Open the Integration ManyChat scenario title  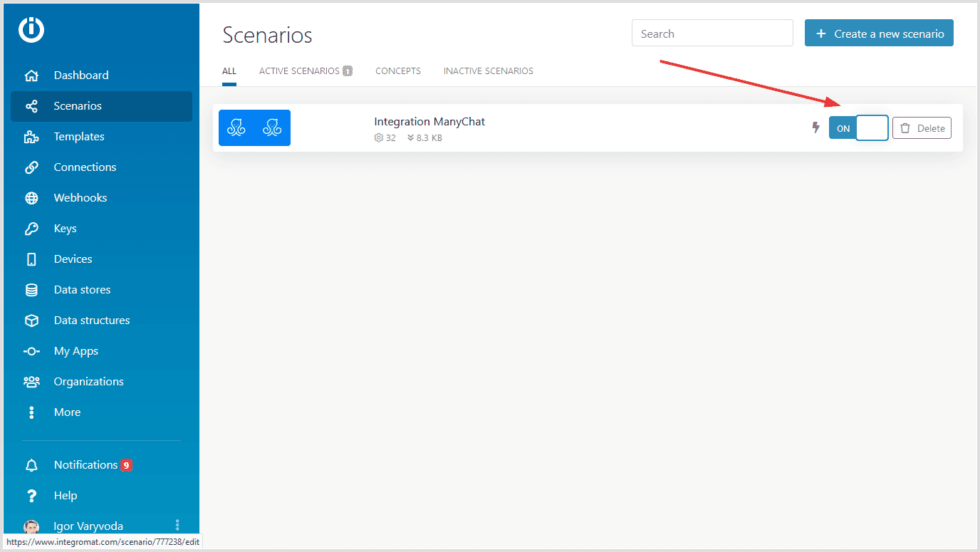(x=429, y=122)
